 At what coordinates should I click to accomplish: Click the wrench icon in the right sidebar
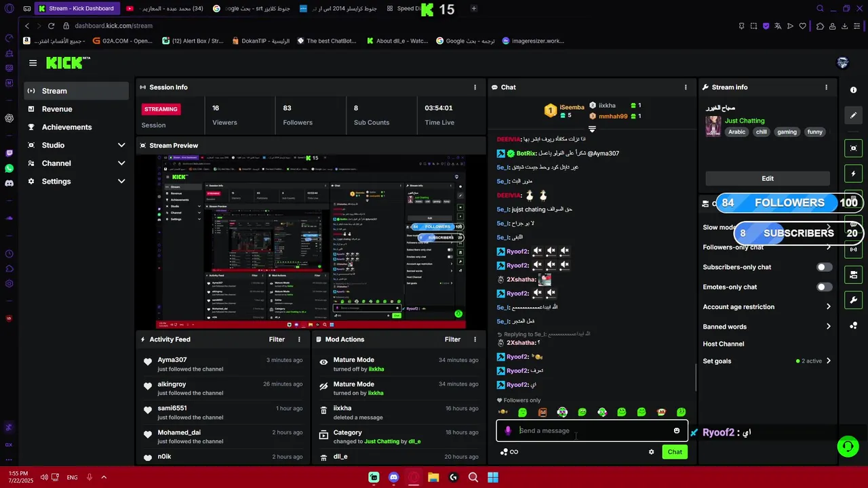[854, 300]
